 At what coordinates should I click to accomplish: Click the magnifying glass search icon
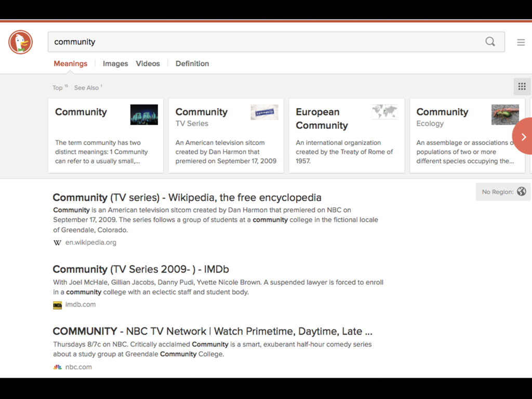pyautogui.click(x=490, y=42)
